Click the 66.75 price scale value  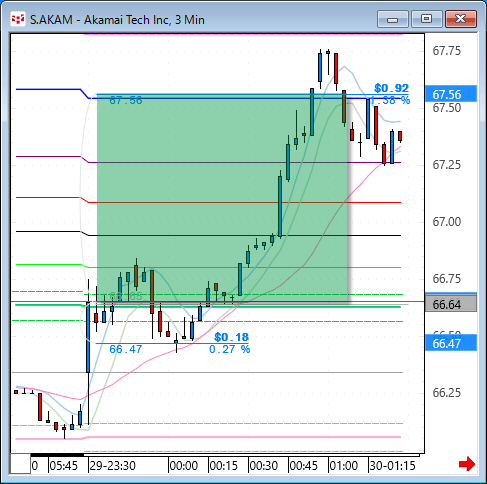point(447,279)
